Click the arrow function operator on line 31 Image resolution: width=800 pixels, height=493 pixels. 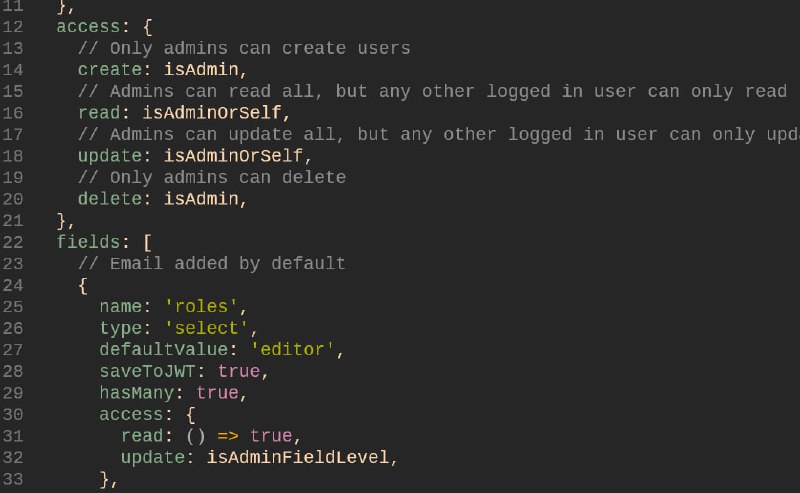(228, 436)
